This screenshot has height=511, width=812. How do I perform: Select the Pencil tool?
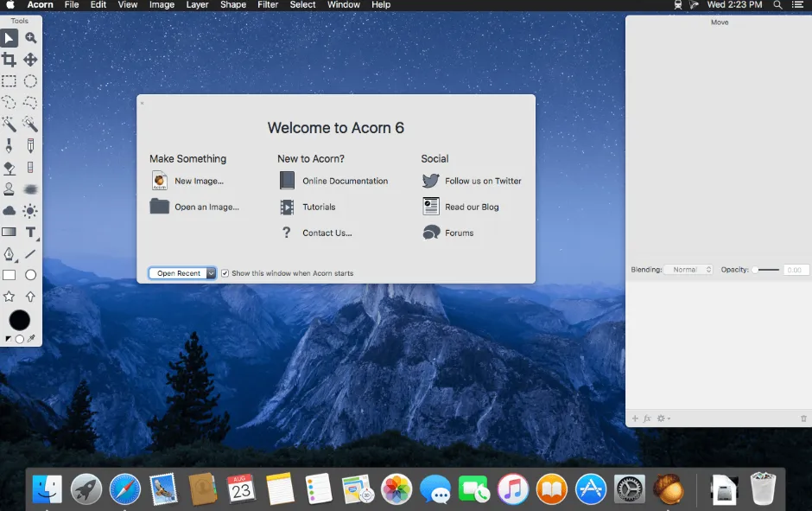30,145
